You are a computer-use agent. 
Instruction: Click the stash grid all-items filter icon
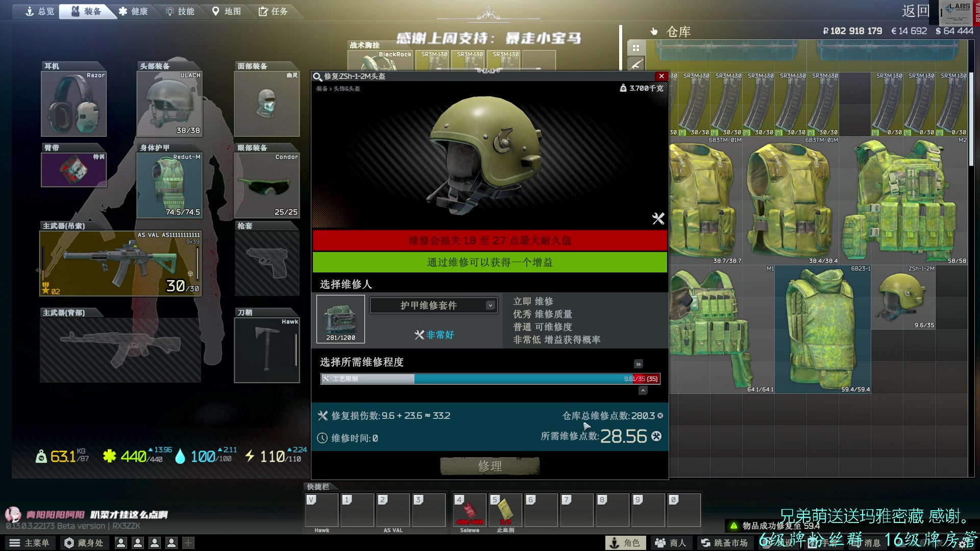636,48
